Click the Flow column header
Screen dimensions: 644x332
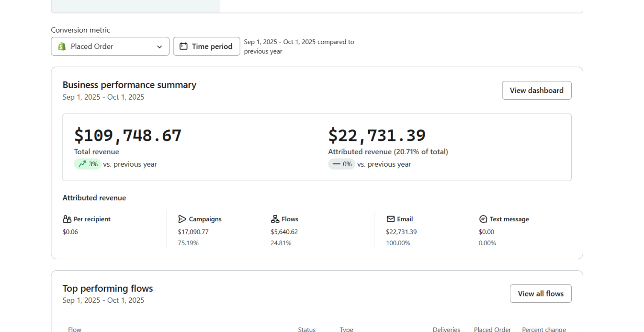tap(75, 330)
